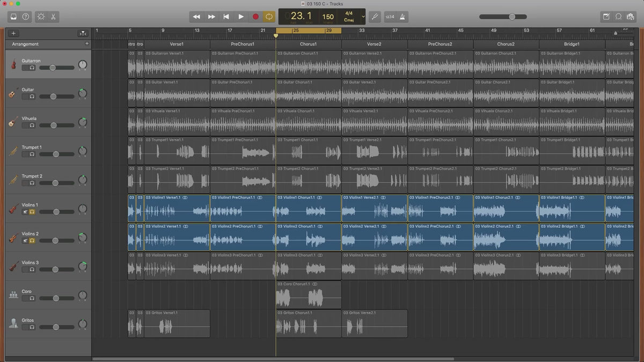Viewport: 644px width, 362px height.
Task: Open the track header filter button
Action: pos(83,33)
